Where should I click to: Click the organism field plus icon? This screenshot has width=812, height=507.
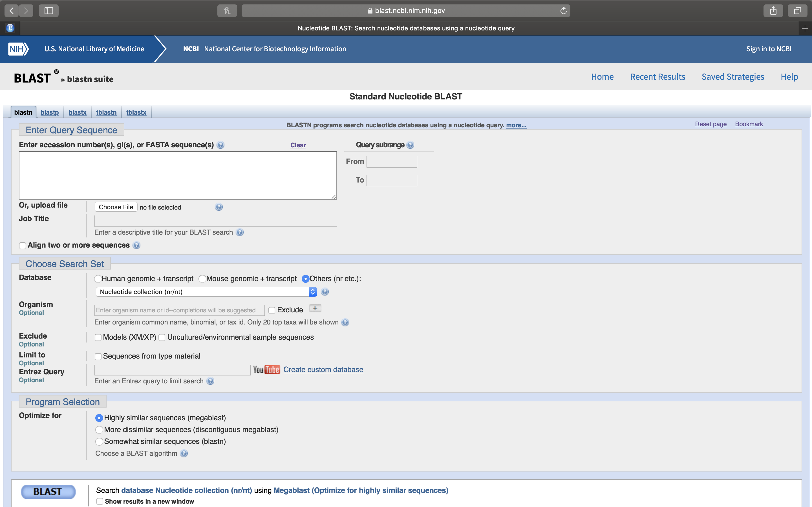click(x=316, y=308)
